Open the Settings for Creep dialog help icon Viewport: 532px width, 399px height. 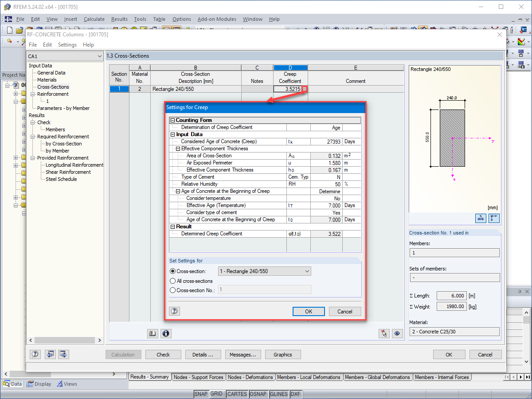pyautogui.click(x=174, y=311)
